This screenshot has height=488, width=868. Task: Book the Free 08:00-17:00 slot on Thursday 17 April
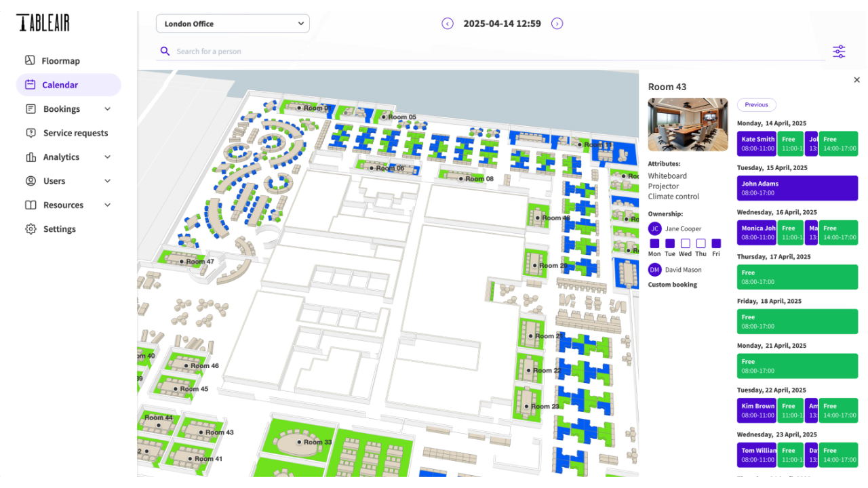[x=797, y=277]
